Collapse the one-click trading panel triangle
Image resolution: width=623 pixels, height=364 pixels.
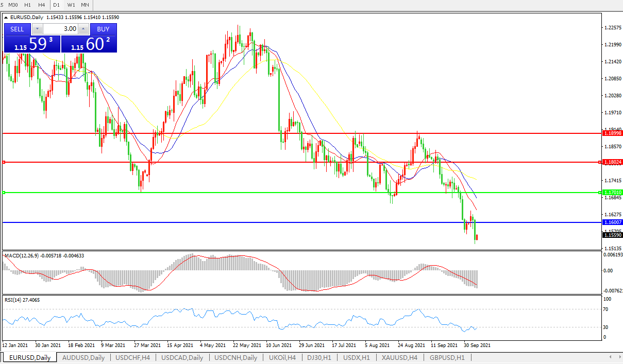pyautogui.click(x=6, y=17)
